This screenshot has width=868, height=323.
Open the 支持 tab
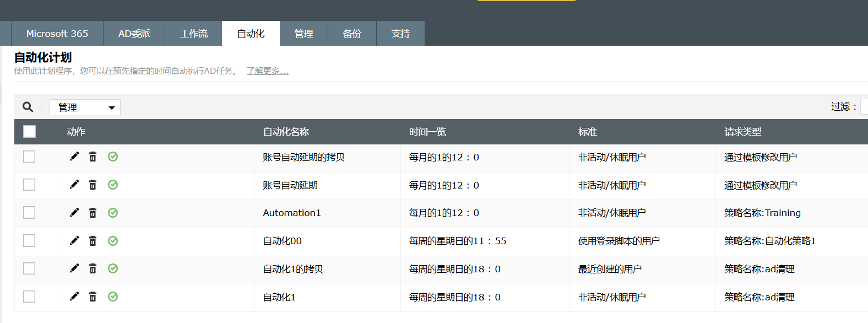pos(400,34)
